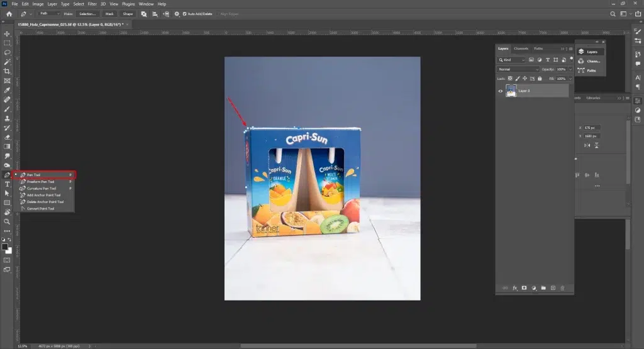Open the pen options gear icon
The image size is (644, 349).
177,14
